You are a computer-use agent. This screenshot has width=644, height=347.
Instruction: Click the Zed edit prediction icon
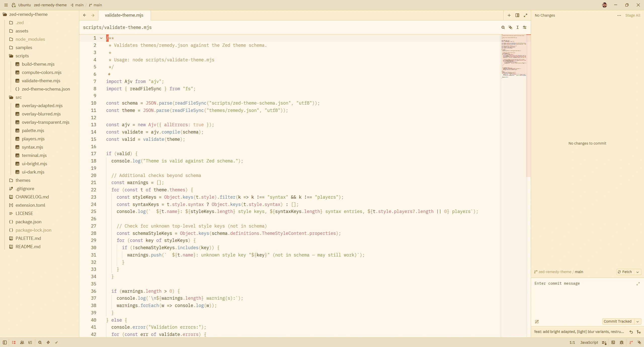[x=604, y=342]
